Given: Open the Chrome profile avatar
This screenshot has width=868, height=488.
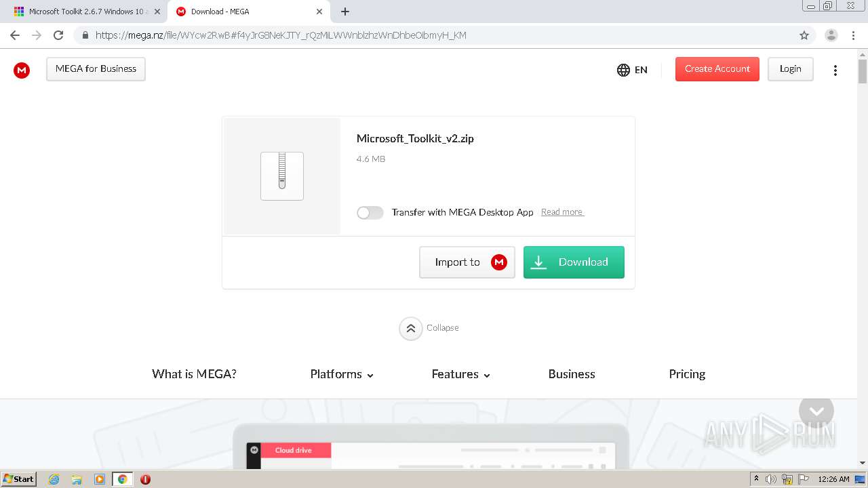Looking at the screenshot, I should tap(831, 35).
